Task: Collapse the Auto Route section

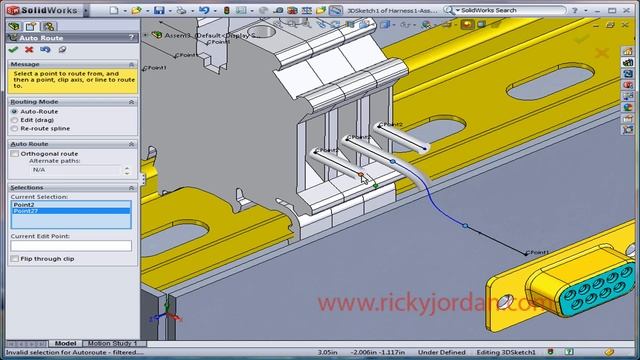Action: 131,144
